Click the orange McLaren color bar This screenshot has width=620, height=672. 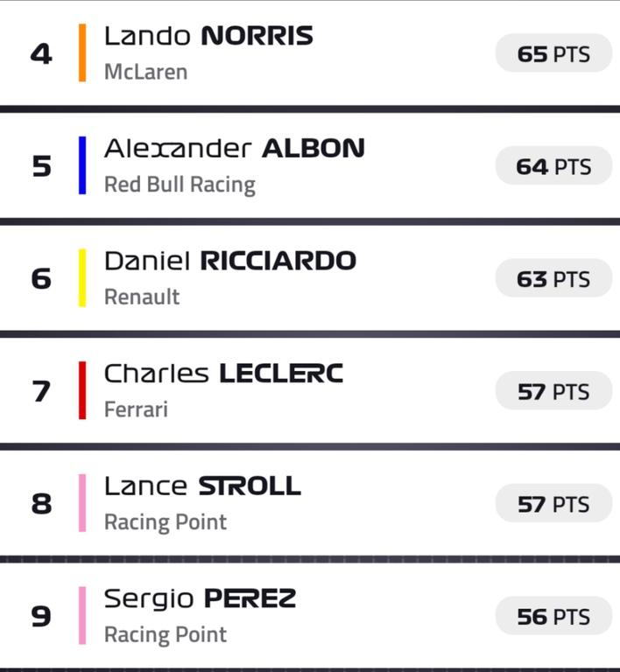82,53
